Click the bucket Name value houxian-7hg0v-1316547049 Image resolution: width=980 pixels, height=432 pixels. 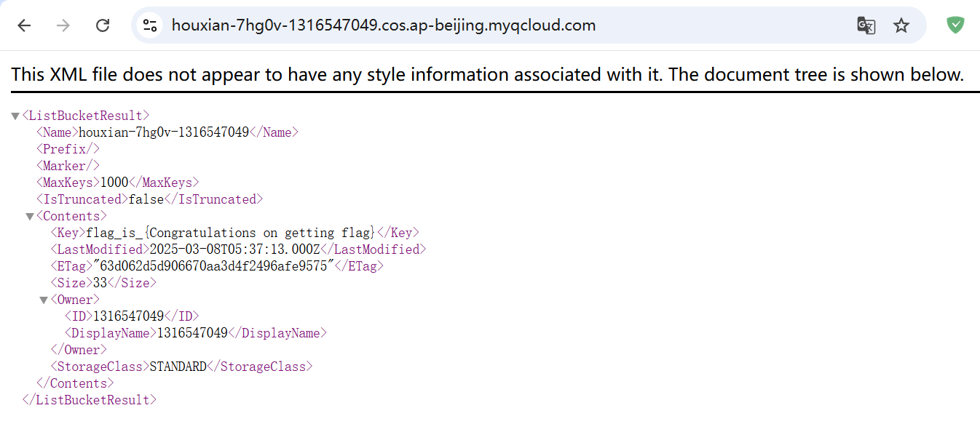pyautogui.click(x=163, y=132)
